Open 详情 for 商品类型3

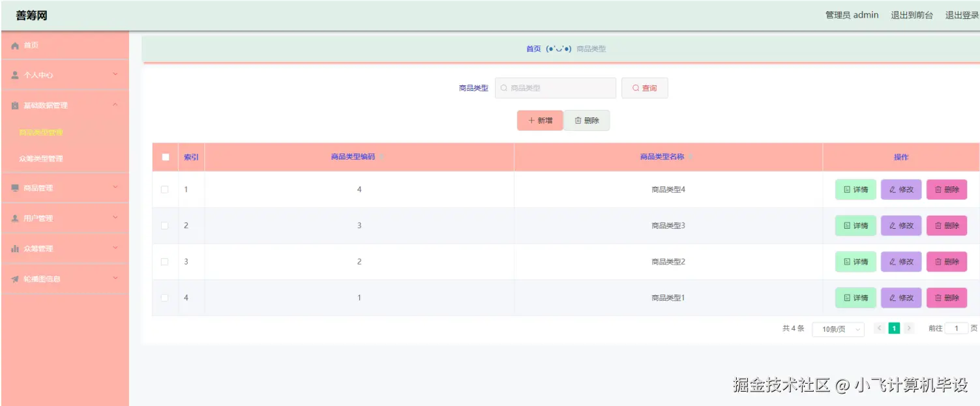pyautogui.click(x=855, y=225)
